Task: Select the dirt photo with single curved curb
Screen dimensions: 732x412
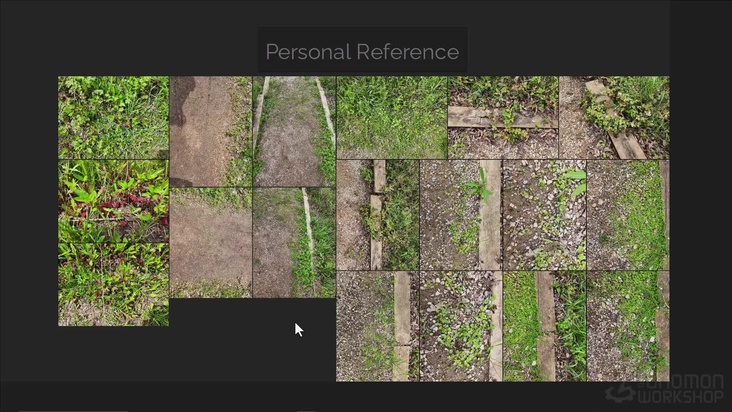Action: pyautogui.click(x=294, y=243)
